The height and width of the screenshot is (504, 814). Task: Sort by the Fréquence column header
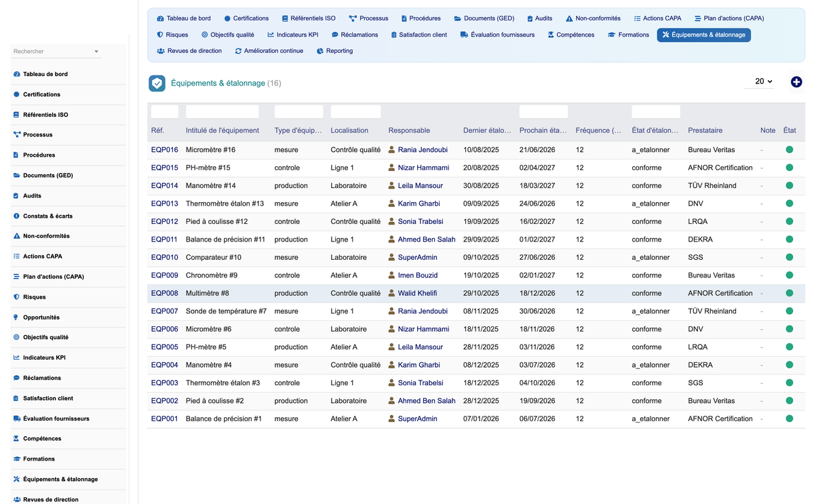[x=598, y=130]
